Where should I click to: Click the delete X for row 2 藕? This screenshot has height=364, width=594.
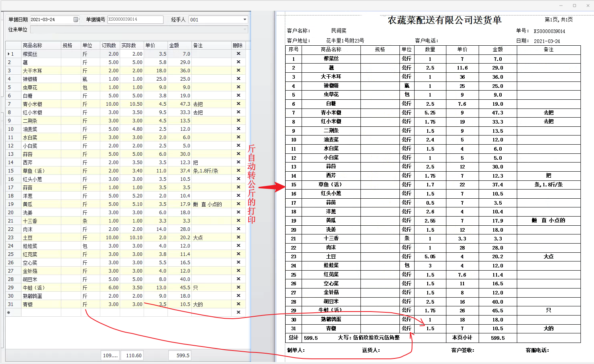[238, 62]
